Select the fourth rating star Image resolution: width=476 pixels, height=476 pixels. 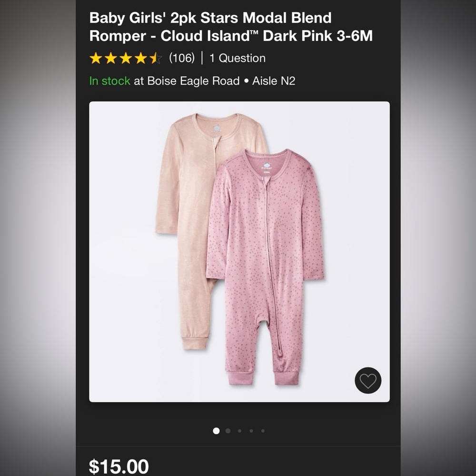click(139, 58)
